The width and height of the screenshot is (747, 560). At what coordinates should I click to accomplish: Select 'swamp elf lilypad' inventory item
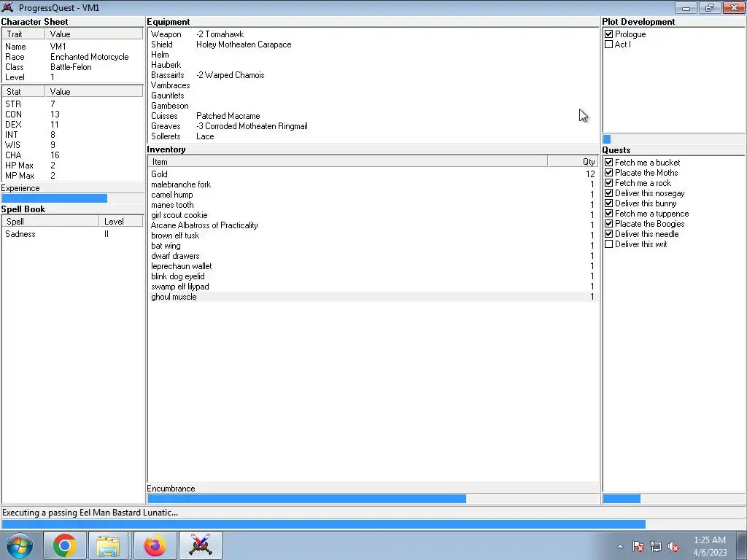click(x=373, y=287)
